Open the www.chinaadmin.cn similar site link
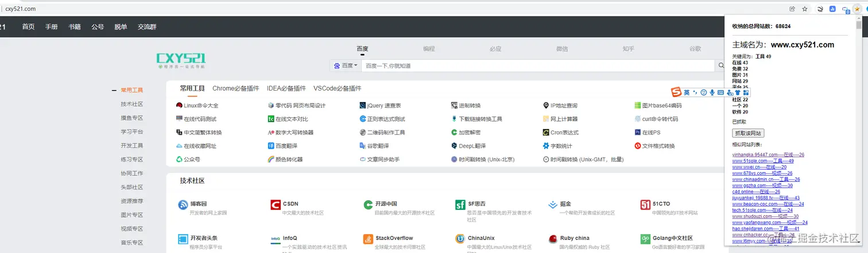Image resolution: width=868 pixels, height=253 pixels. [x=766, y=180]
